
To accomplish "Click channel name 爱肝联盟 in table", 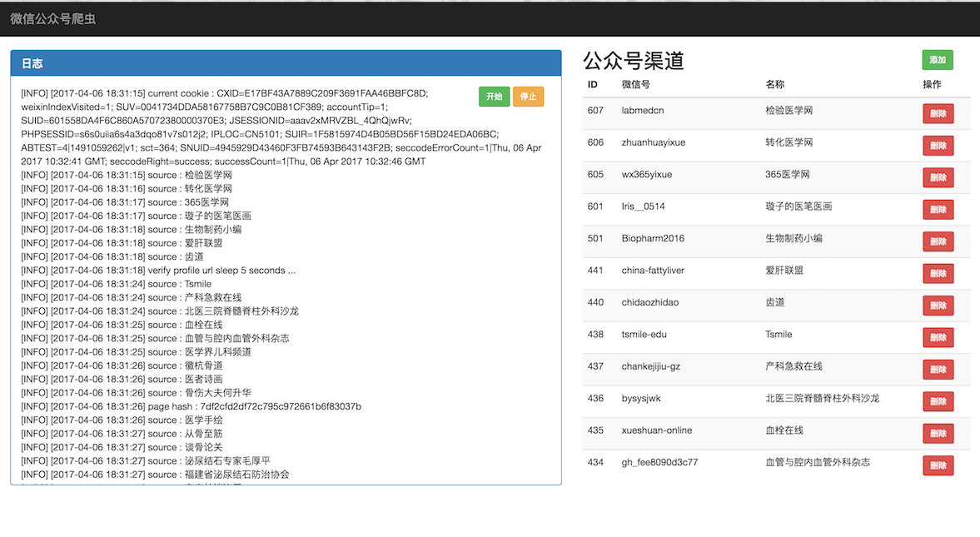I will [x=784, y=270].
